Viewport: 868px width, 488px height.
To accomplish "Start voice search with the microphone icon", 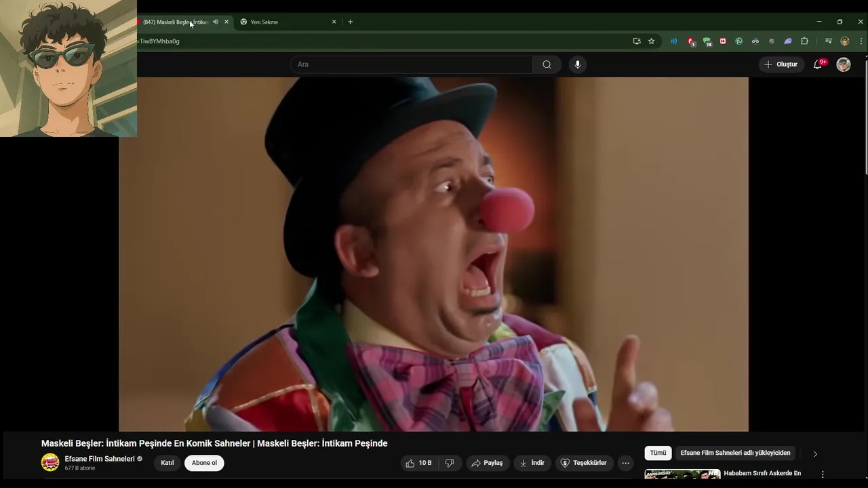I will click(x=578, y=64).
